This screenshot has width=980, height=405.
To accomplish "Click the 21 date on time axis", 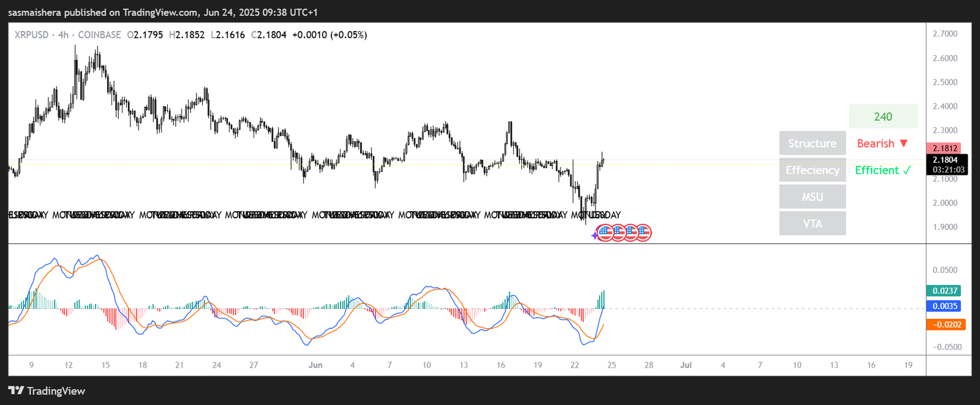I will pyautogui.click(x=179, y=365).
